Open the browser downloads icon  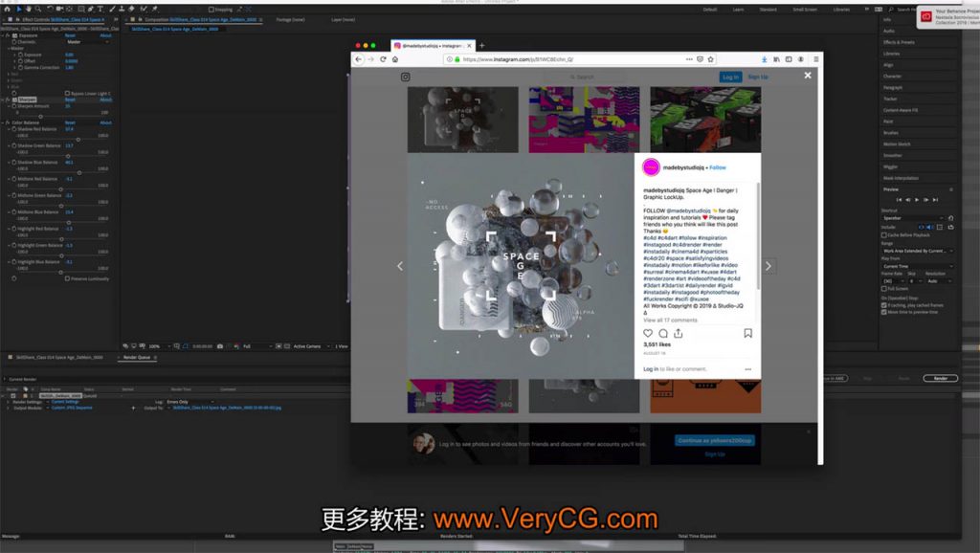pos(765,59)
